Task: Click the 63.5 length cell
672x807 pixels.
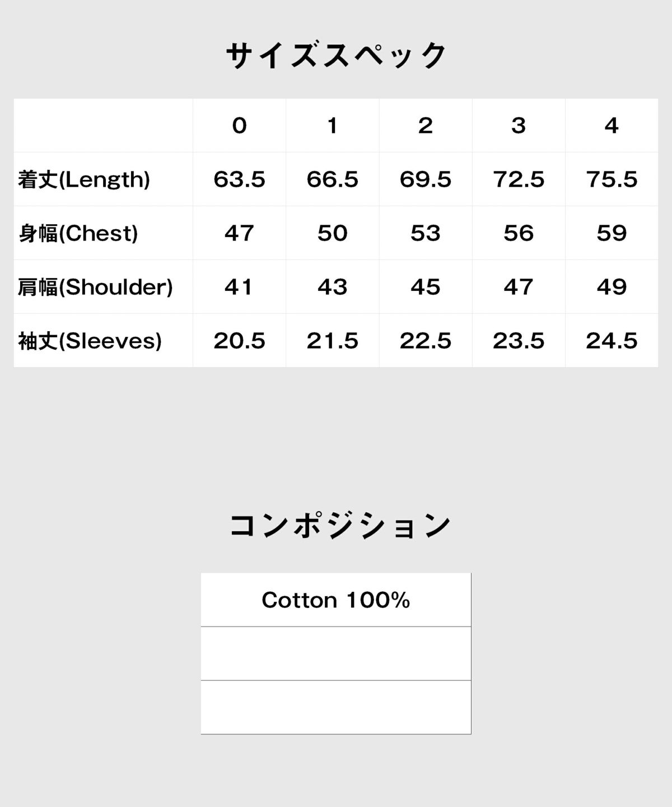Action: tap(239, 179)
